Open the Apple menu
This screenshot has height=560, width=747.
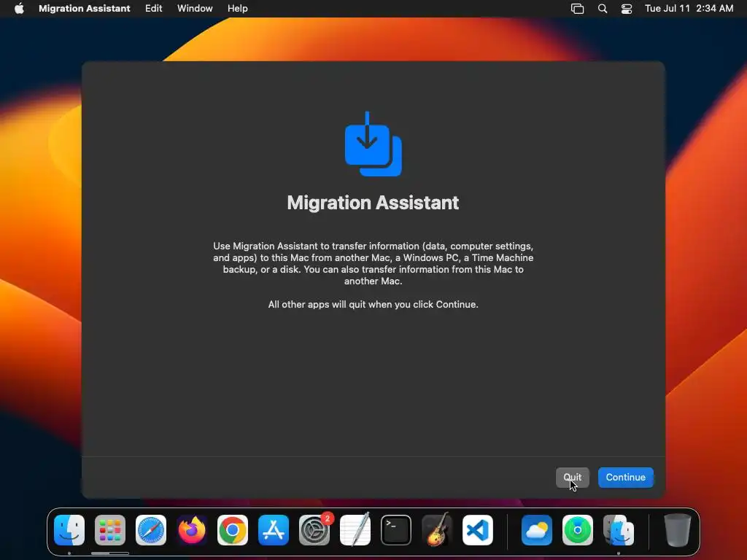pyautogui.click(x=19, y=9)
